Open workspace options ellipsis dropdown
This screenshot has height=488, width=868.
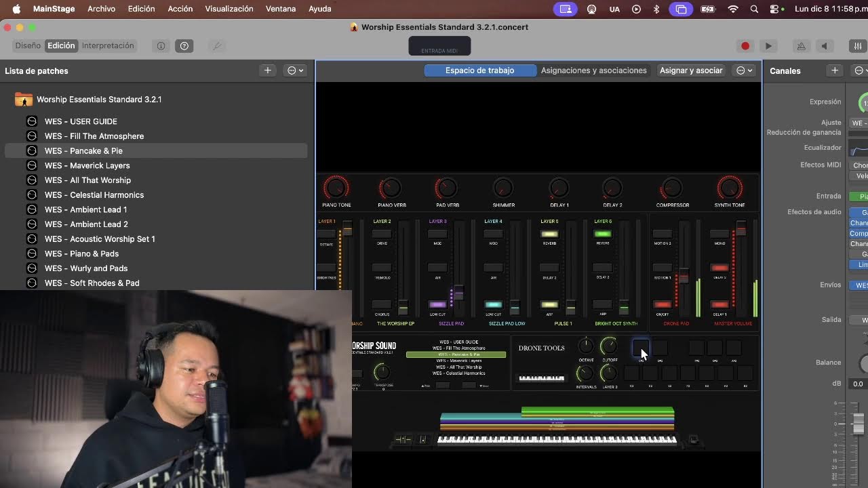pyautogui.click(x=745, y=70)
